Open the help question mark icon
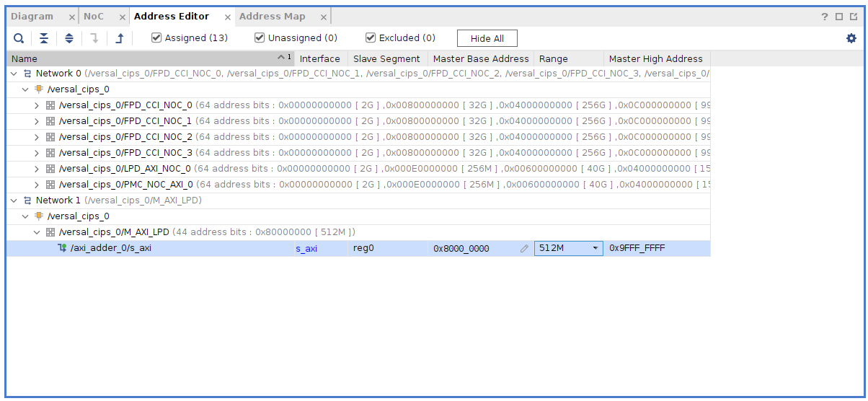Screen dimensions: 868x401 (825, 17)
